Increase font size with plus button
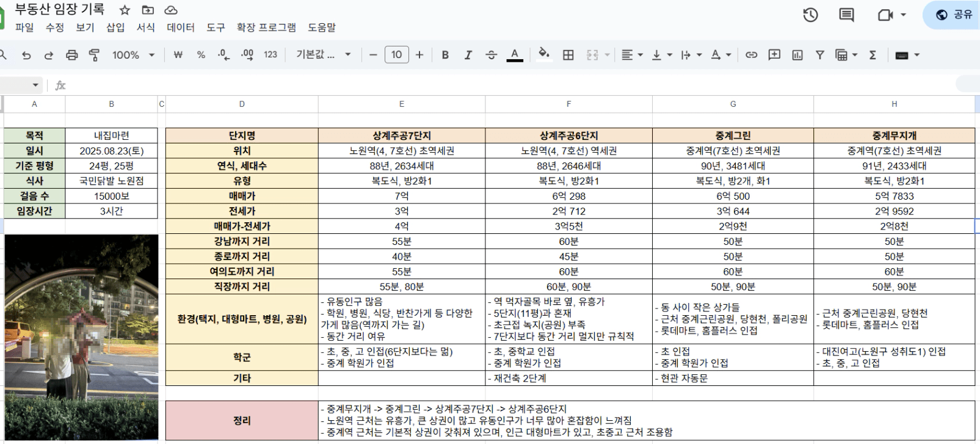The height and width of the screenshot is (444, 980). coord(419,55)
